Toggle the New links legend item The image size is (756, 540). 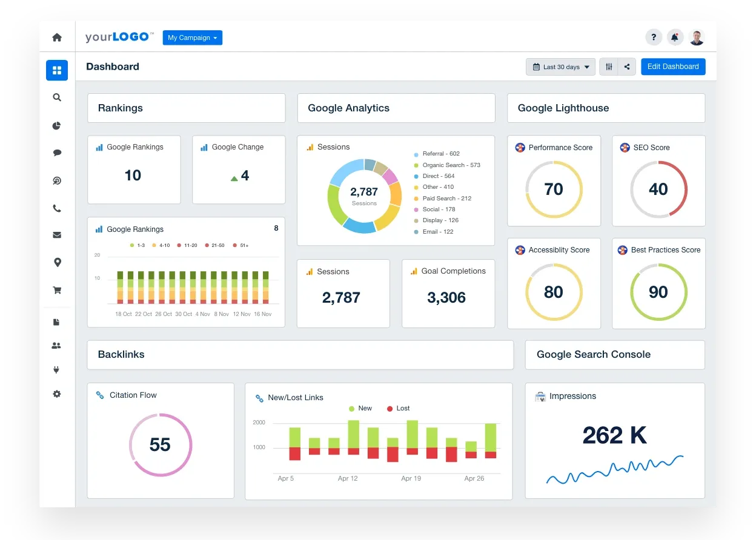click(360, 409)
